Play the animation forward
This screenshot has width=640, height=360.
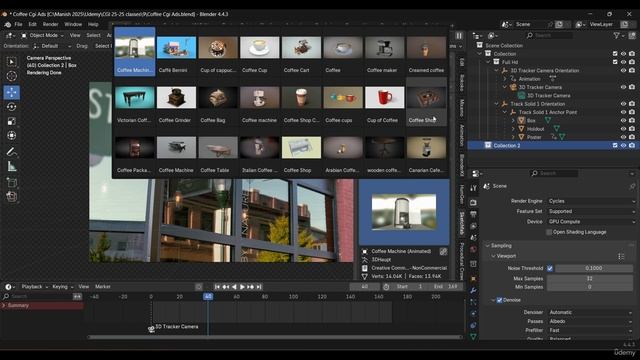[x=242, y=287]
